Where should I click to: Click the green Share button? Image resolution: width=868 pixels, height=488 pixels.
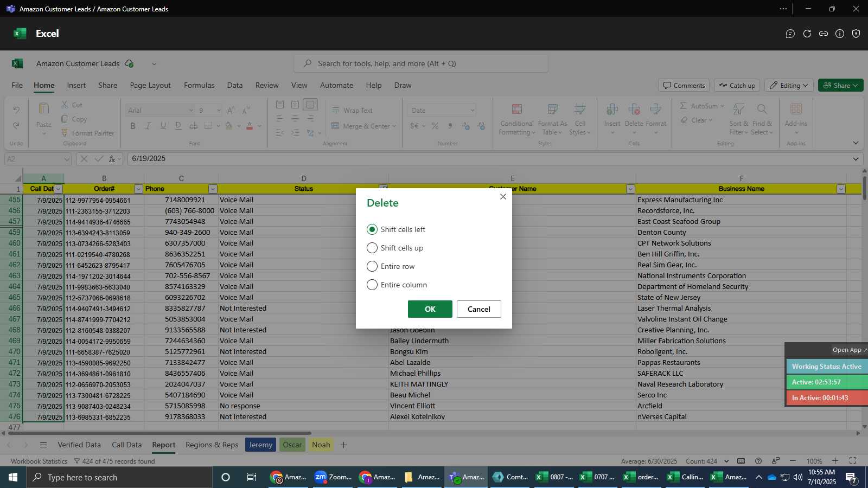point(840,85)
